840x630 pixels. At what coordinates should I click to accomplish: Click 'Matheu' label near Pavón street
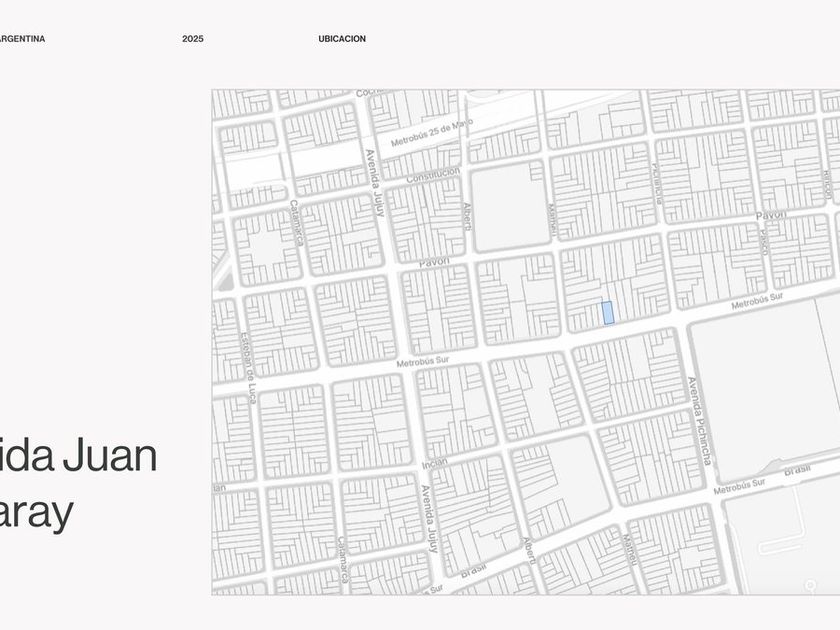click(552, 221)
